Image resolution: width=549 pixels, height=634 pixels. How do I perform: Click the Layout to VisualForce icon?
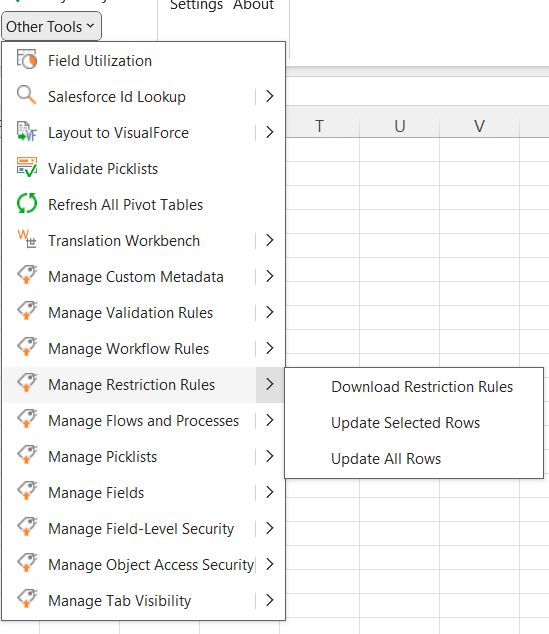pos(27,132)
